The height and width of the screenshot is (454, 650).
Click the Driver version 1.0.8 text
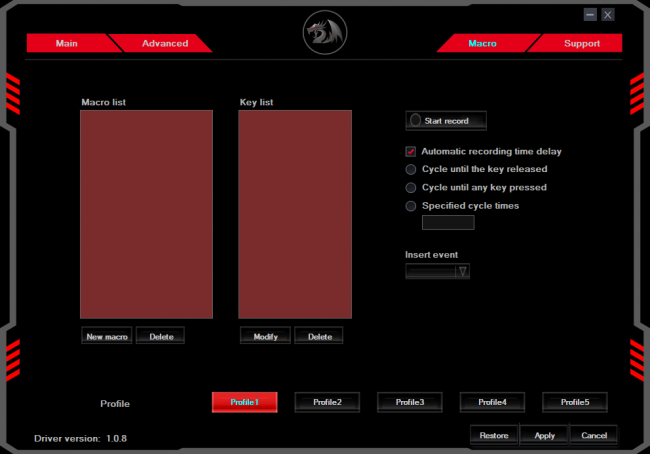tap(80, 439)
